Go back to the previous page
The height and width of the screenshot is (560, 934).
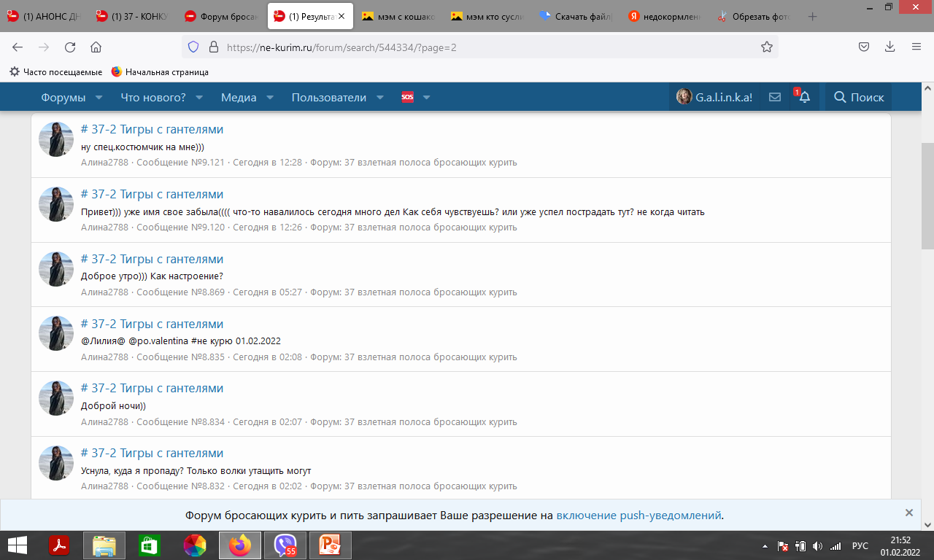tap(18, 47)
